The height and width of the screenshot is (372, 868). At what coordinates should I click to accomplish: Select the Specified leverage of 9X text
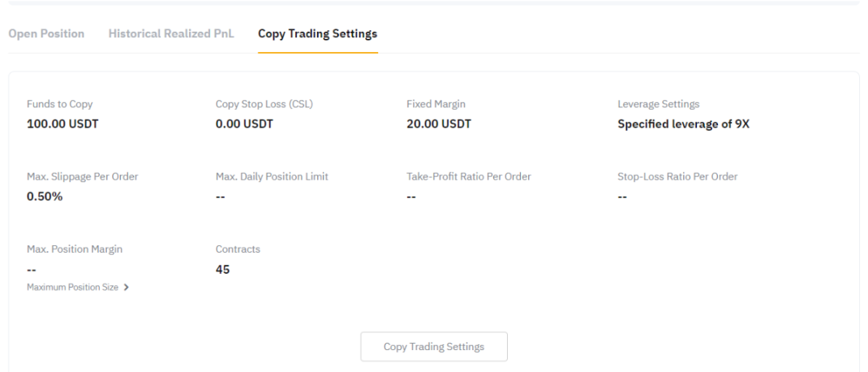pos(684,124)
